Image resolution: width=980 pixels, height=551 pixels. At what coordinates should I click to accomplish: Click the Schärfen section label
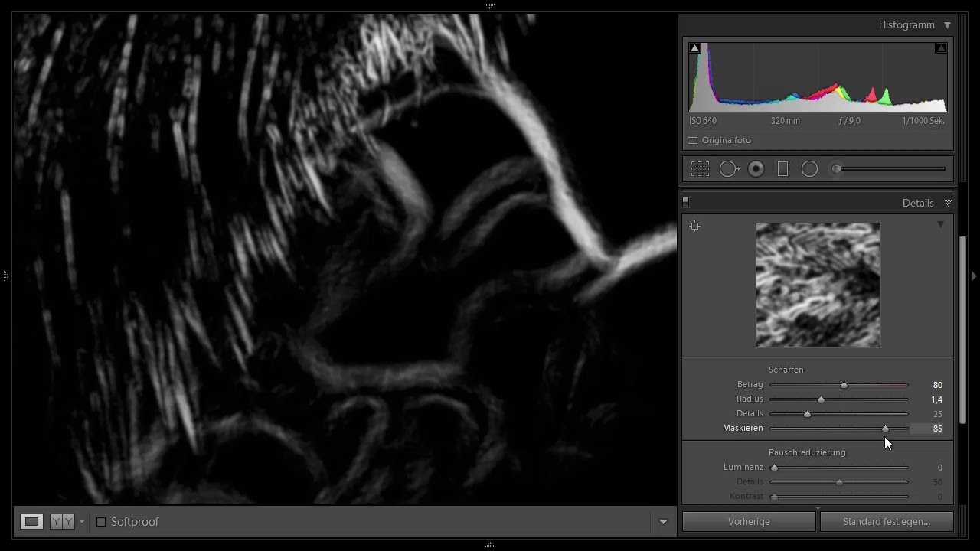tap(786, 370)
